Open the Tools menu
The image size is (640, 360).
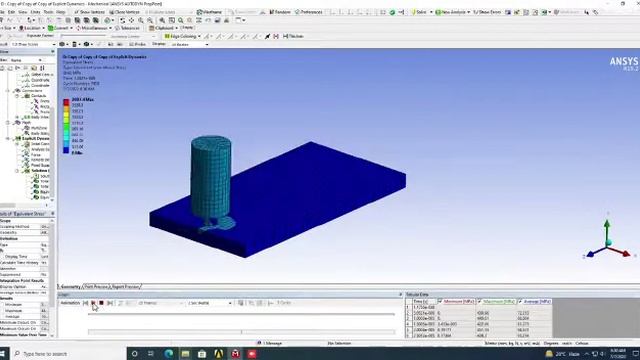tap(48, 12)
